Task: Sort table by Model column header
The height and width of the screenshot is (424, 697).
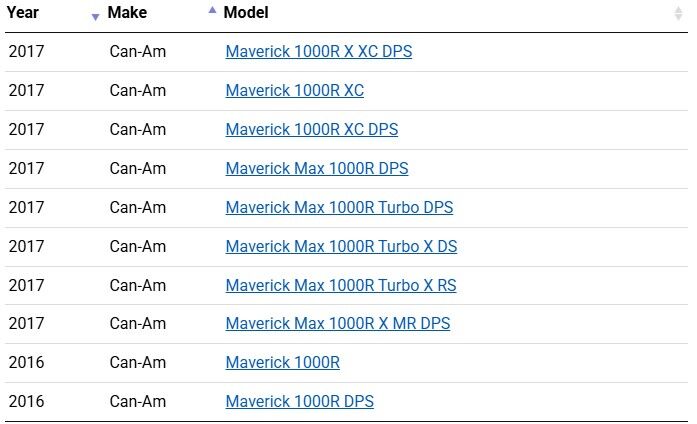Action: click(x=246, y=13)
